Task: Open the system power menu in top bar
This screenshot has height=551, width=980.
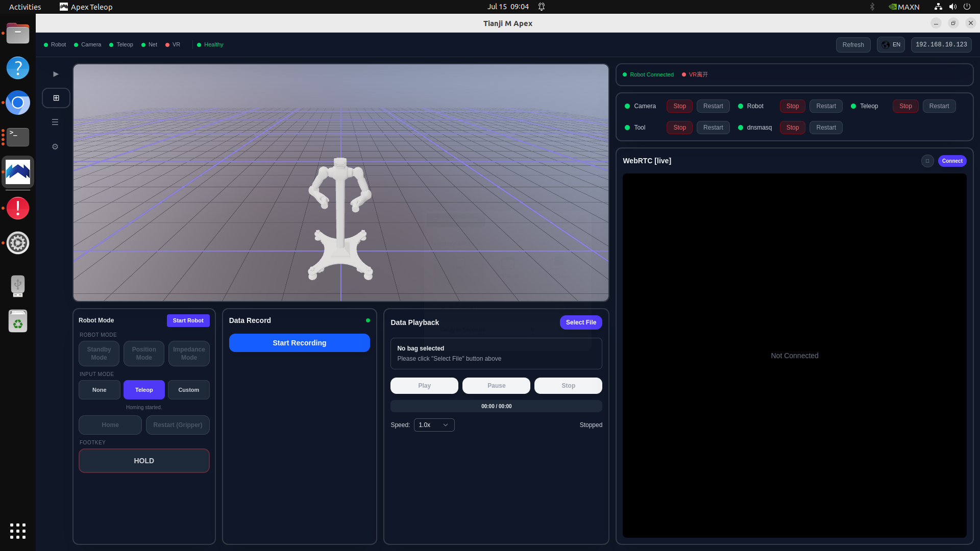Action: click(967, 7)
